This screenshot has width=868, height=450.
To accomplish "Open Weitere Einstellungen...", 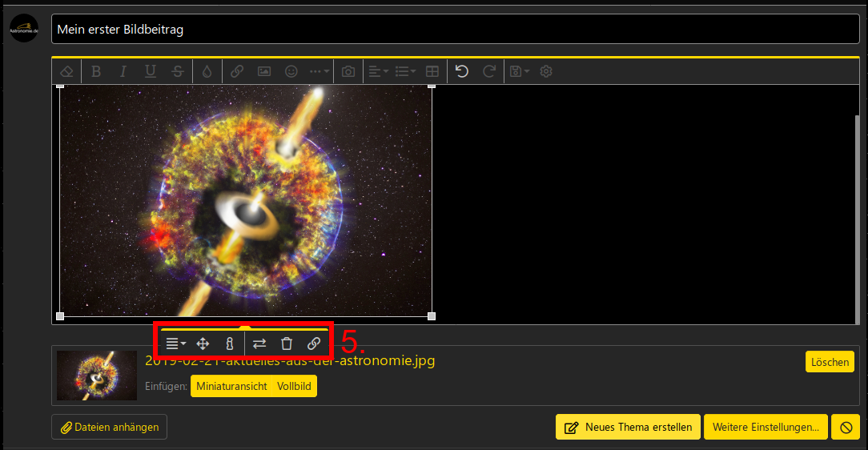I will [766, 428].
